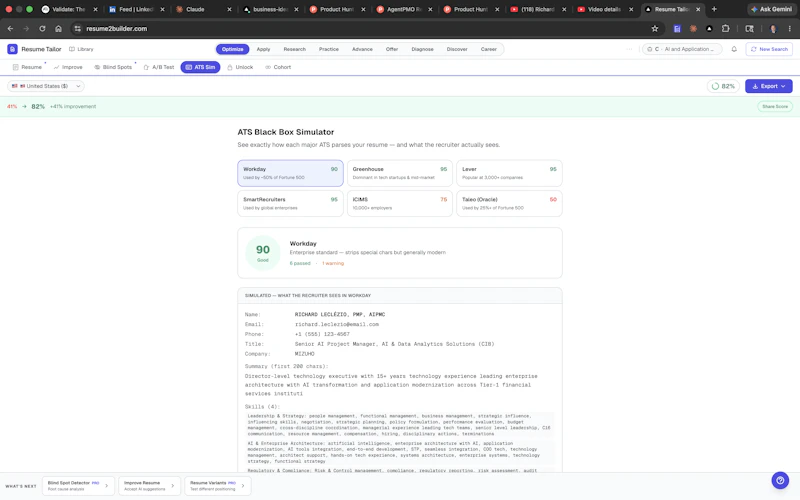800x500 pixels.
Task: Select the ATS Sim sub-tab
Action: pos(200,67)
